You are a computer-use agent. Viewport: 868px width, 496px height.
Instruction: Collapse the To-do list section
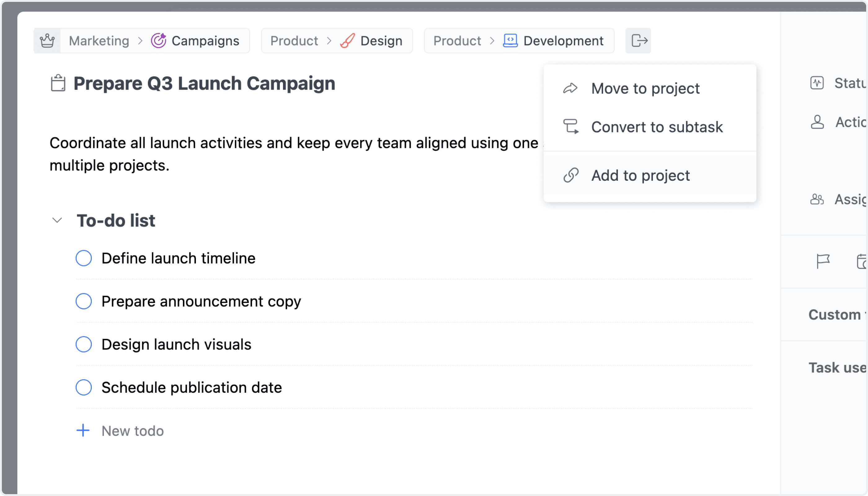pos(57,220)
